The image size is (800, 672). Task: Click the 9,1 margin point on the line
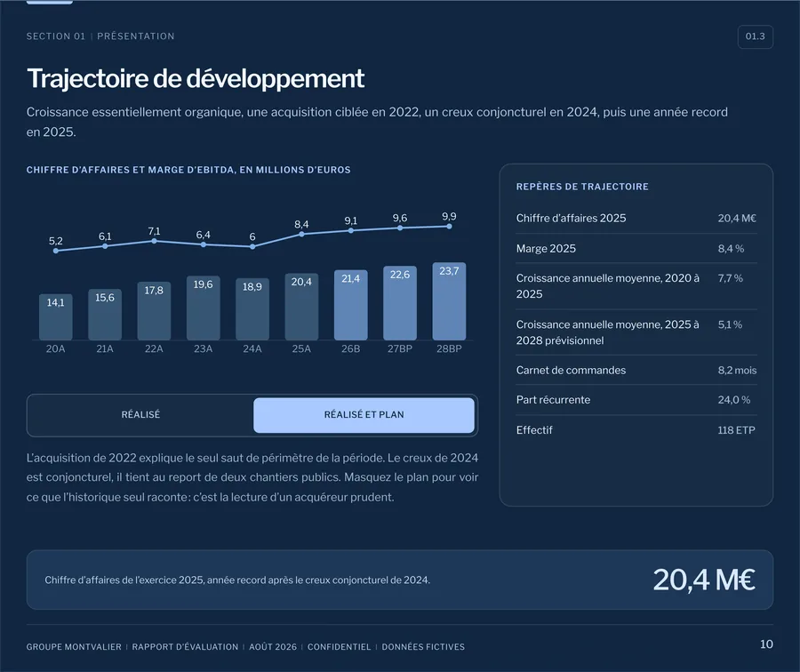tap(350, 230)
